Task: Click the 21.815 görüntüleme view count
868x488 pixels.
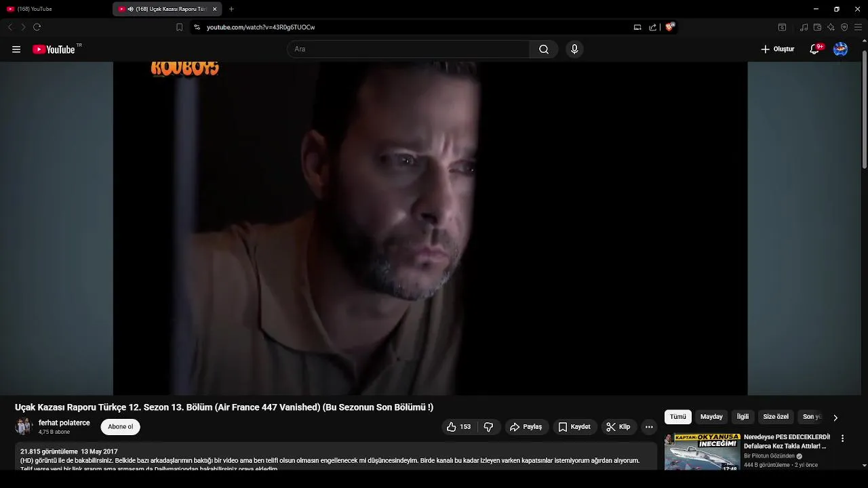Action: (49, 451)
